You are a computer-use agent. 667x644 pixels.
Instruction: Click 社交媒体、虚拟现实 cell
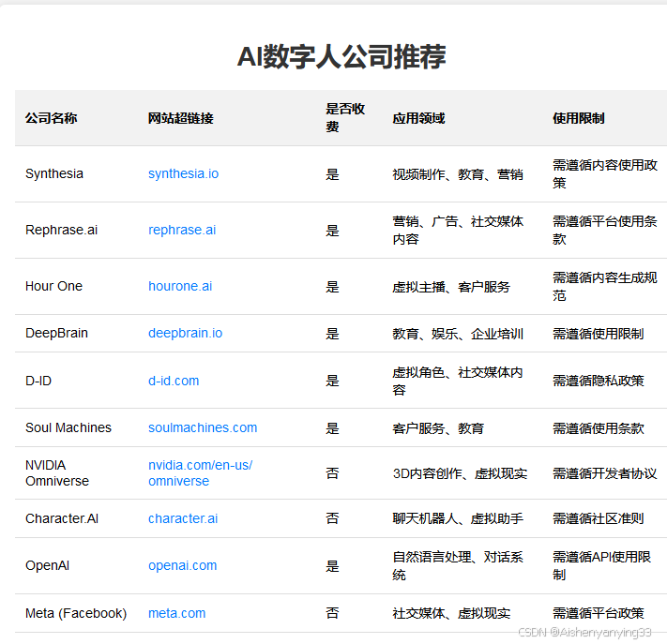451,613
